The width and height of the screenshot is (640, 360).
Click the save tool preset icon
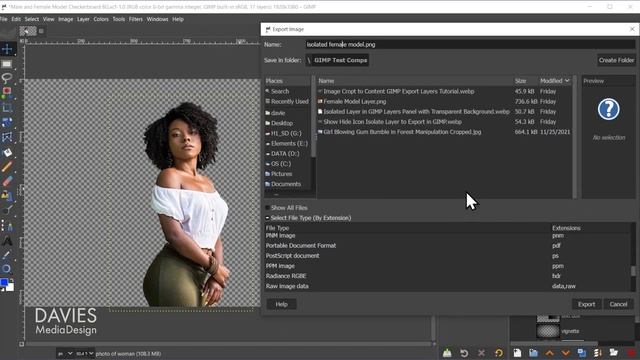pyautogui.click(x=447, y=353)
